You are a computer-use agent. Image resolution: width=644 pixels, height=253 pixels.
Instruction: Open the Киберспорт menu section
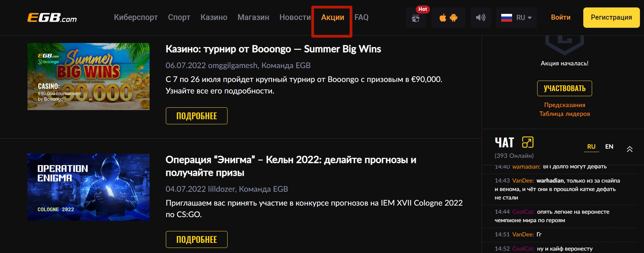tap(136, 18)
